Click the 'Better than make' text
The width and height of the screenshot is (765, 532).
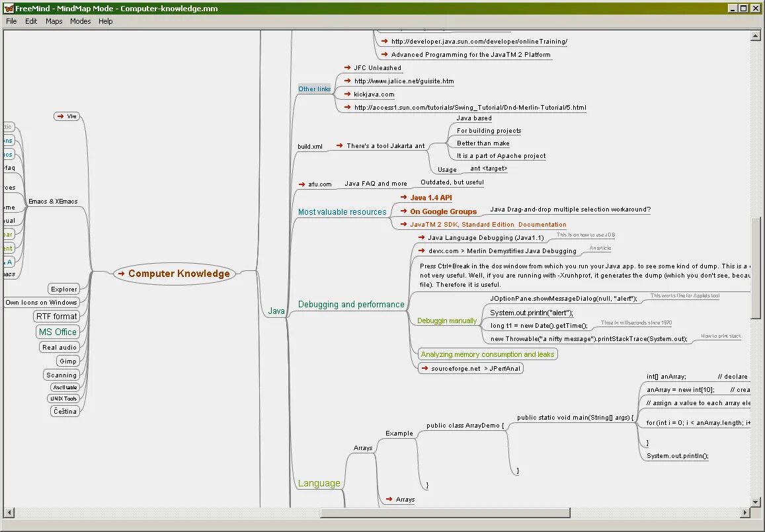[x=483, y=143]
